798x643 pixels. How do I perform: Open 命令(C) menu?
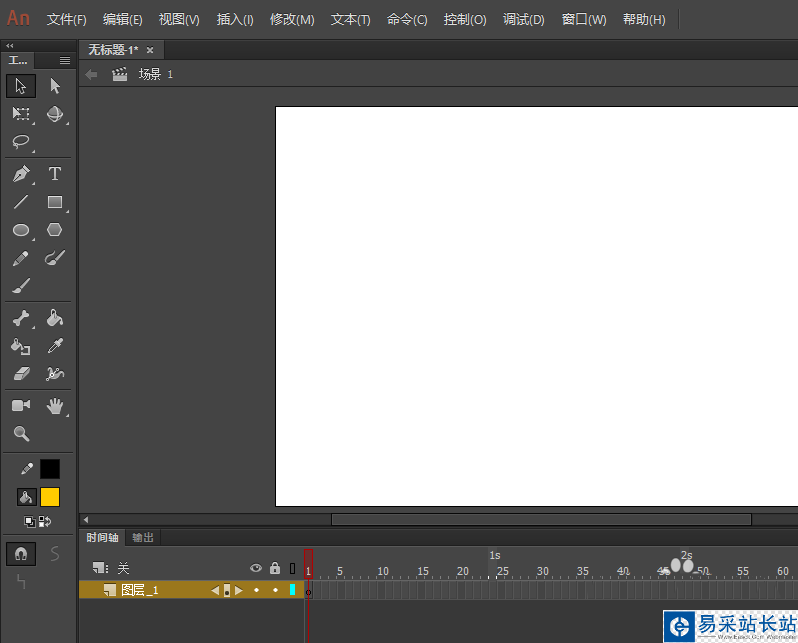point(407,19)
